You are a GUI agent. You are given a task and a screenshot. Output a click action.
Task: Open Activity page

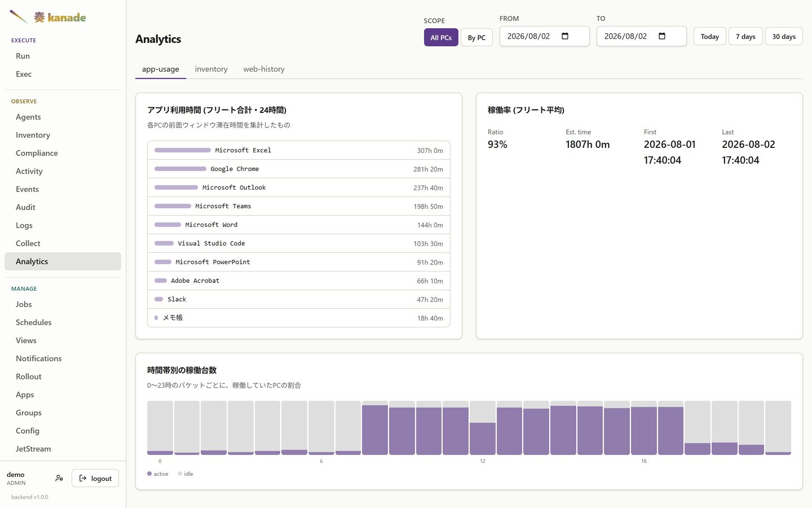(x=63, y=171)
